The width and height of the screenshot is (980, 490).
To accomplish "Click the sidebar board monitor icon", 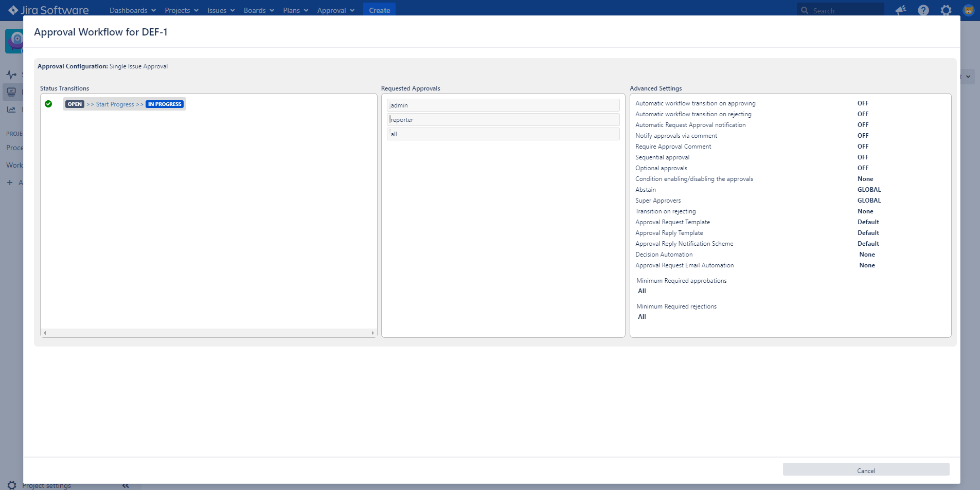I will pos(11,92).
